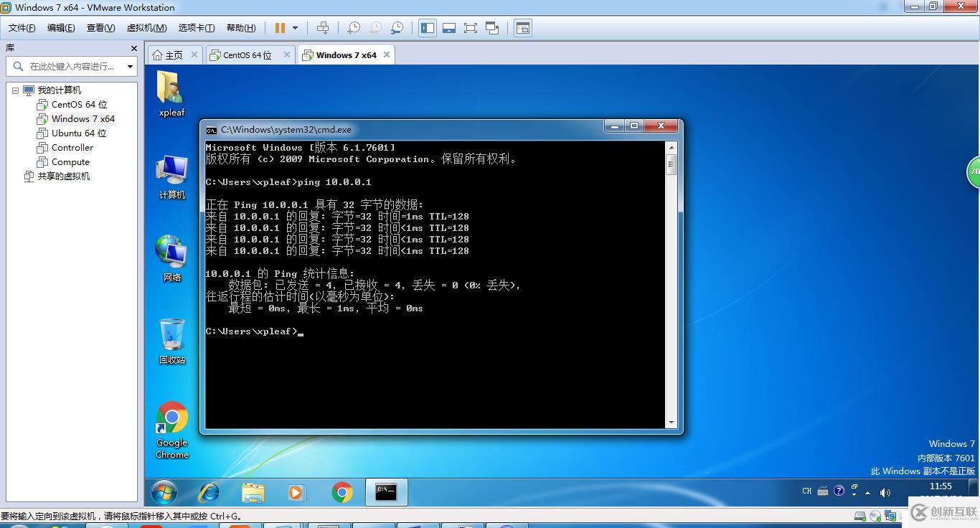Viewport: 980px width, 528px height.
Task: Open the snapshot manager
Action: click(397, 28)
